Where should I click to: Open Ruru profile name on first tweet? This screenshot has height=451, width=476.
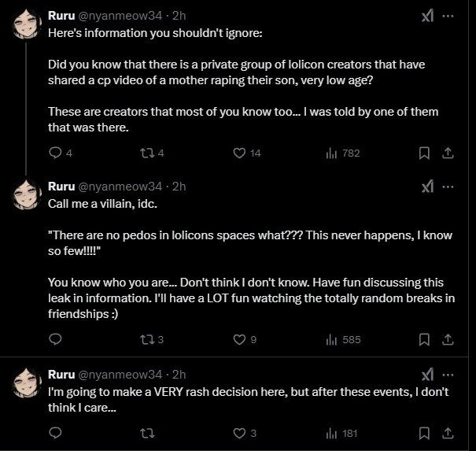61,16
